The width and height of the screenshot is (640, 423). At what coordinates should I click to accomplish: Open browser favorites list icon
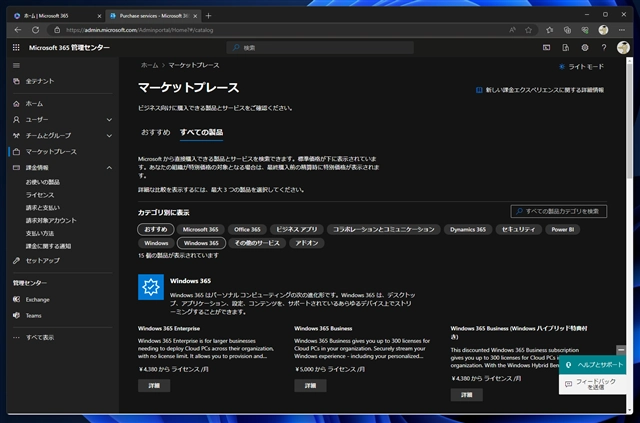click(549, 30)
